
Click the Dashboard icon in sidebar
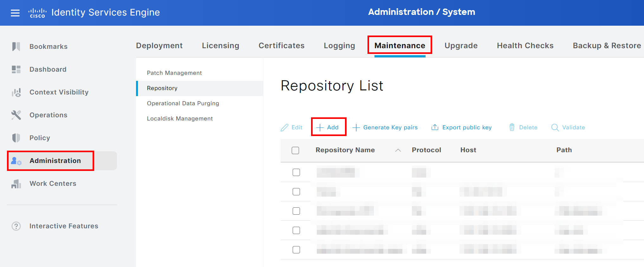pos(16,69)
